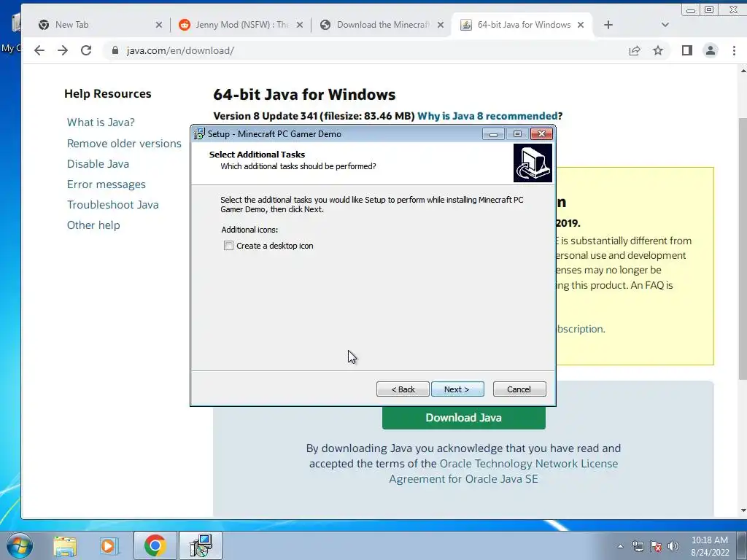Show hidden tray icons arrow
The height and width of the screenshot is (560, 747).
(620, 546)
